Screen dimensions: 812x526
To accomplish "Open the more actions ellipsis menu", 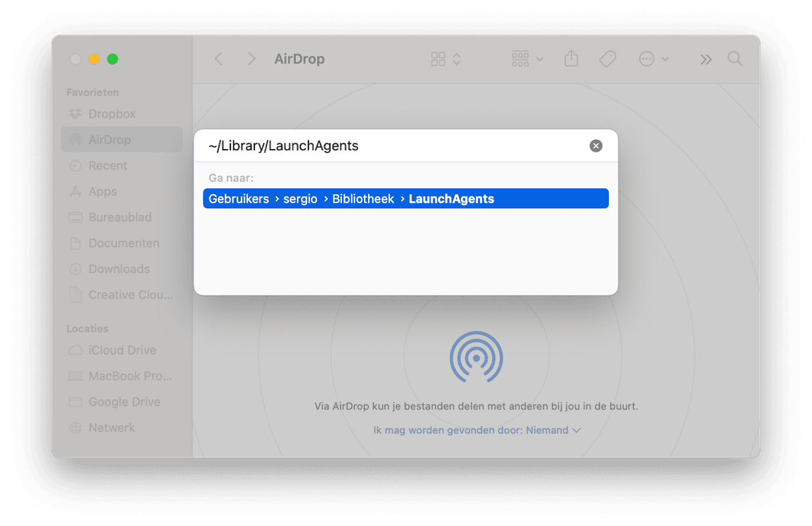I will click(x=653, y=59).
